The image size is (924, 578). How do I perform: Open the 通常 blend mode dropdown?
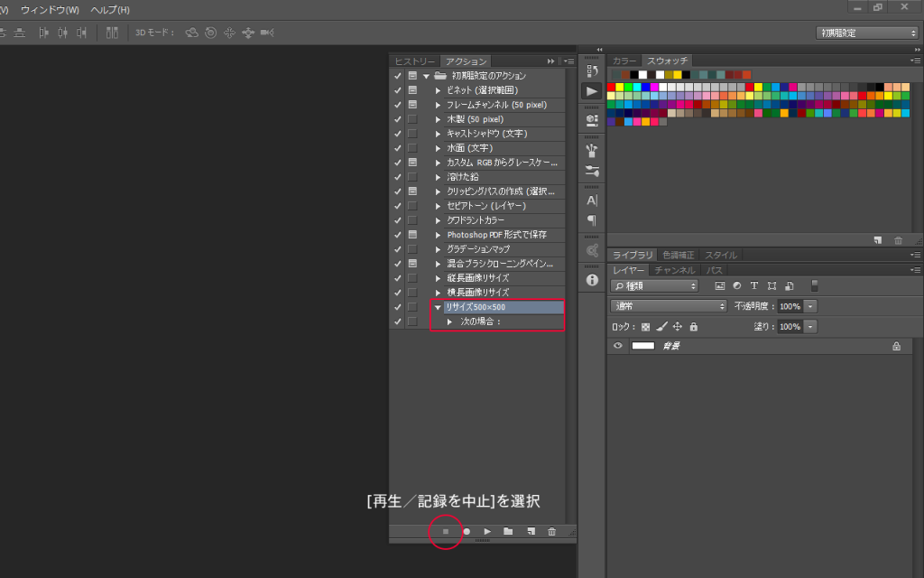point(669,306)
